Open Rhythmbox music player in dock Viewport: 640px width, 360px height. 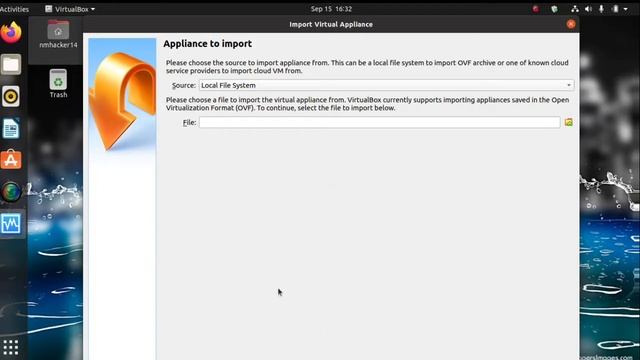pos(11,96)
